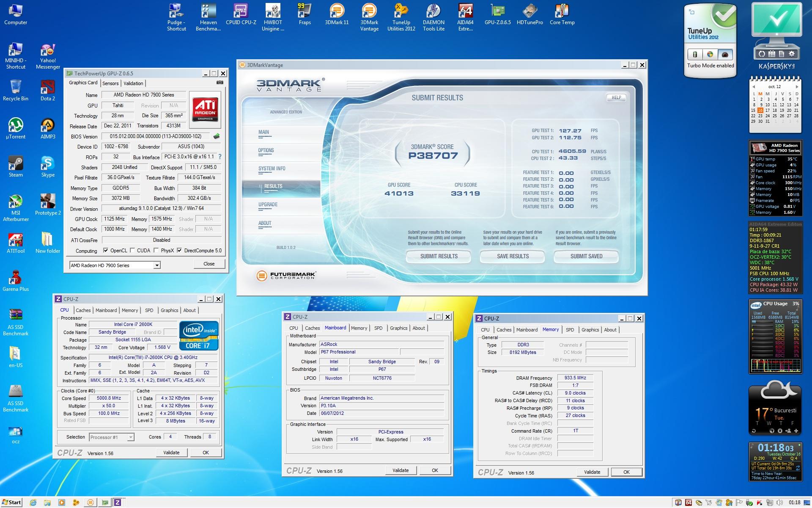812x508 pixels.
Task: Select the MSI Afterburner desktop icon
Action: [16, 207]
